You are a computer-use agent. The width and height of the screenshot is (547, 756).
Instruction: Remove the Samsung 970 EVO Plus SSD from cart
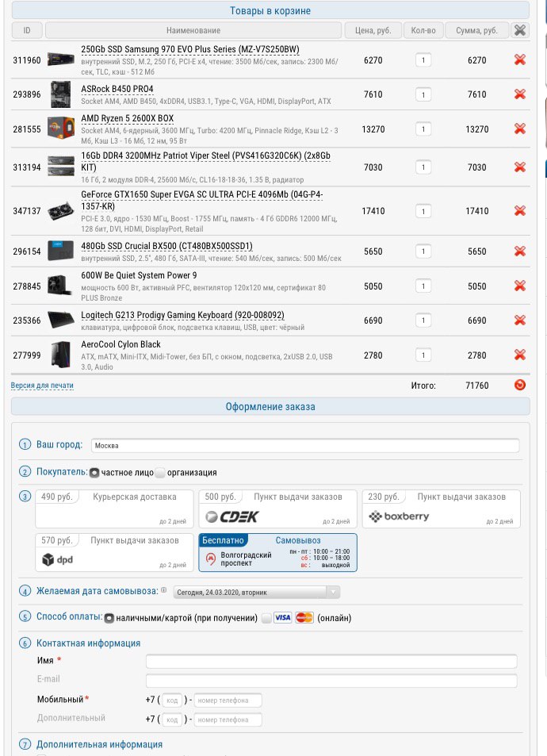(x=519, y=59)
